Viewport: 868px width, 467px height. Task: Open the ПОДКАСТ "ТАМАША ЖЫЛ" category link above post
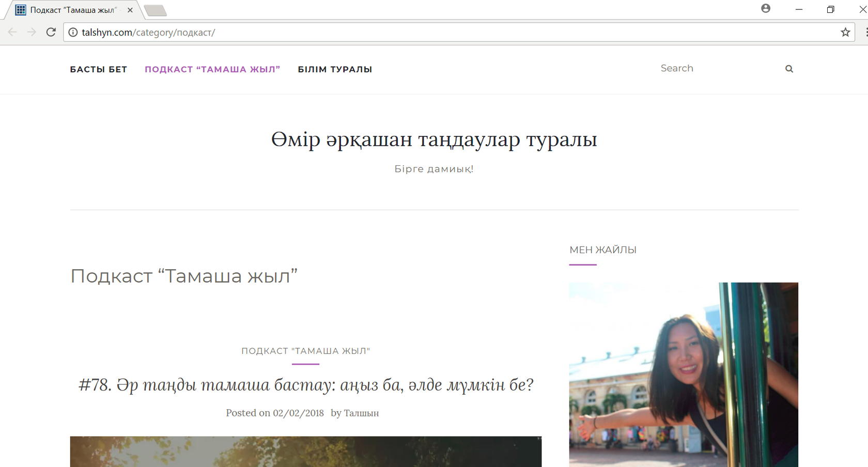click(306, 351)
